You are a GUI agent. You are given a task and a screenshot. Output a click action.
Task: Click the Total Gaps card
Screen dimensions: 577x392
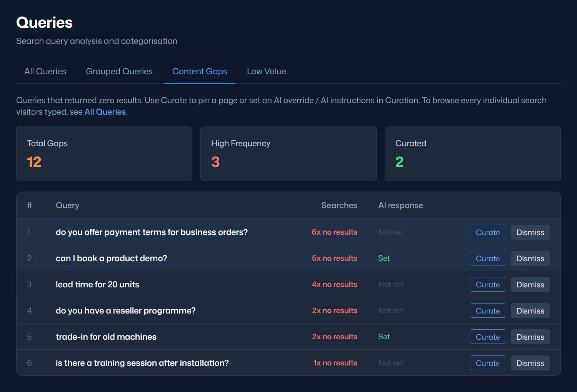tap(104, 154)
